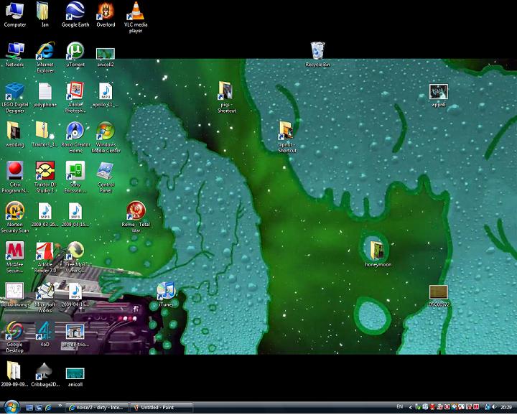Switch to Untitled - Paint taskbar window
The image size is (517, 420).
point(163,408)
